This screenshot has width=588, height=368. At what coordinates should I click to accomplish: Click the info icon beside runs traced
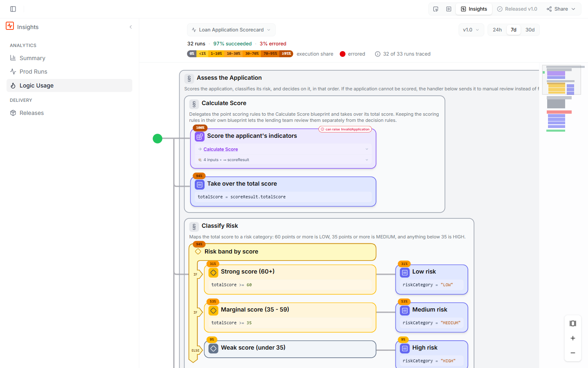pos(378,54)
